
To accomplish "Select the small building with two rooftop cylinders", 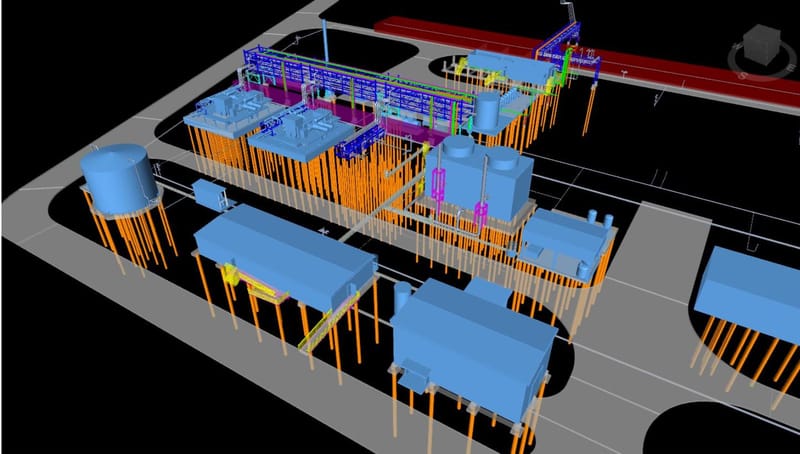I will [x=565, y=240].
